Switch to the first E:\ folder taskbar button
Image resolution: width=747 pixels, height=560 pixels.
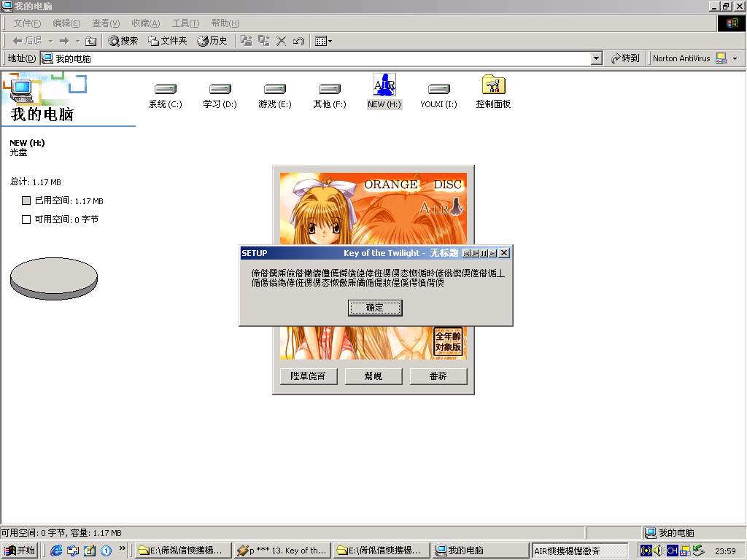[x=184, y=551]
